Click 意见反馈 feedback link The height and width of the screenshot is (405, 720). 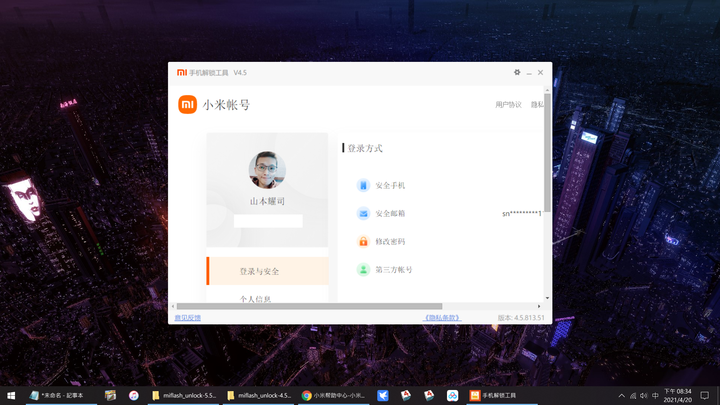pyautogui.click(x=187, y=318)
